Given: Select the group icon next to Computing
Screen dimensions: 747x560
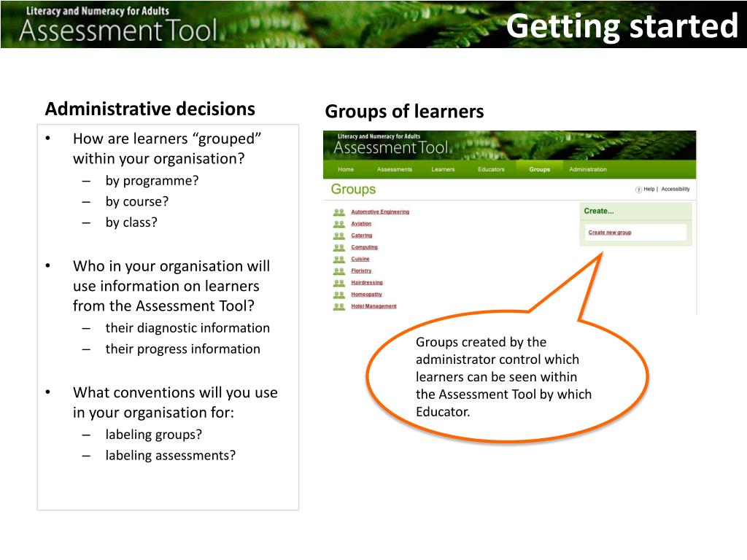Looking at the screenshot, I should click(338, 248).
